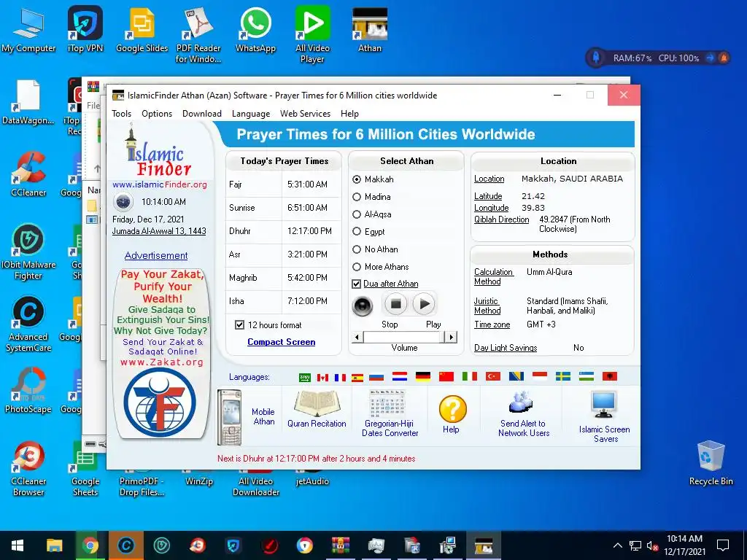The height and width of the screenshot is (560, 747).
Task: Choose the Al-Aqsa athan option
Action: click(x=356, y=214)
